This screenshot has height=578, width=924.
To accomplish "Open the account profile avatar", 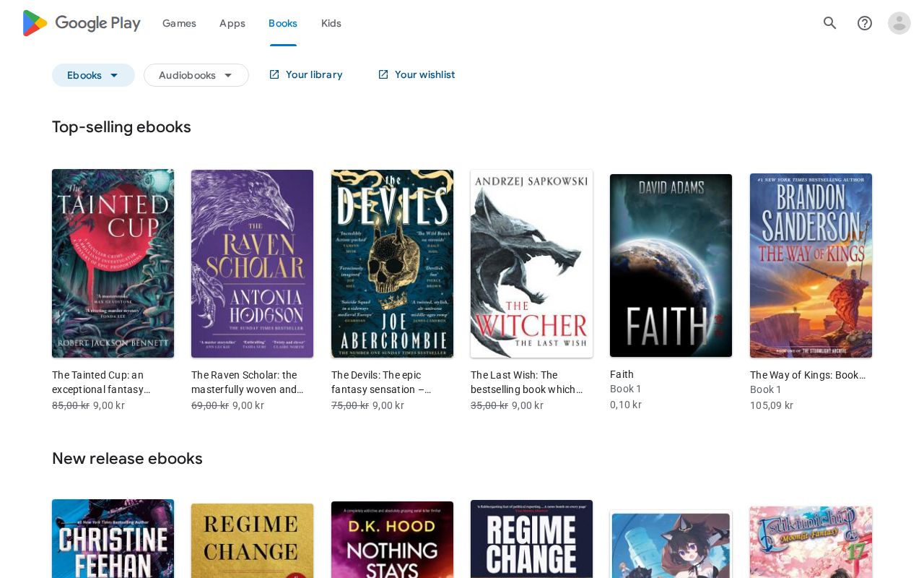I will pos(899,23).
